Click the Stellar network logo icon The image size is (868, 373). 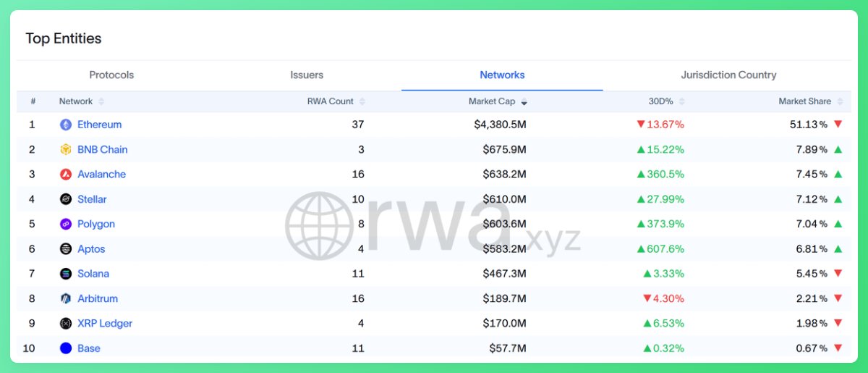pyautogui.click(x=66, y=199)
